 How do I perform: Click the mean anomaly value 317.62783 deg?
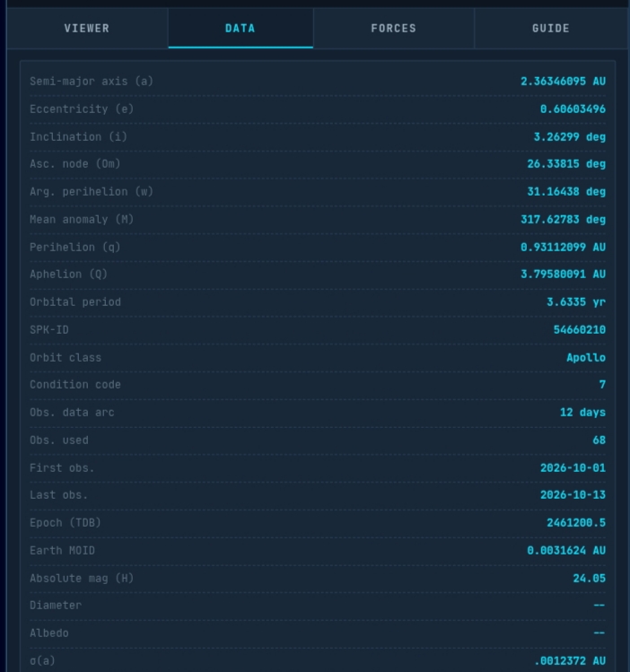pyautogui.click(x=563, y=220)
